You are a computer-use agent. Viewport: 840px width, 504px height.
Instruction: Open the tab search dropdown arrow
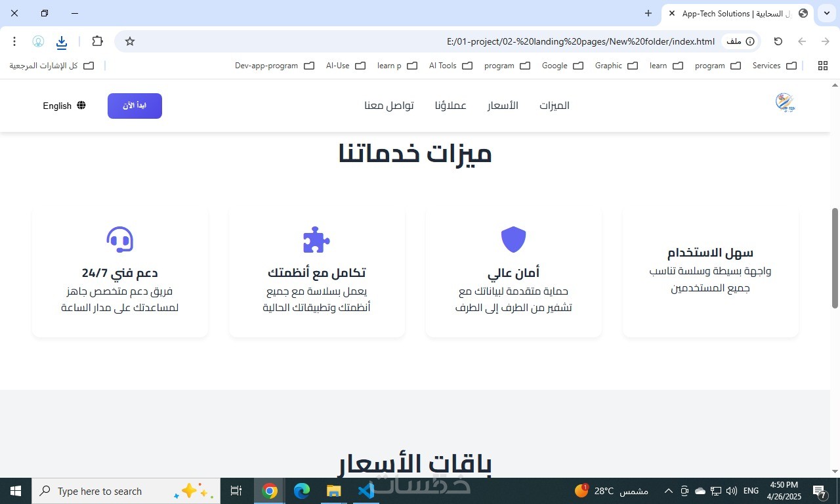pos(827,13)
